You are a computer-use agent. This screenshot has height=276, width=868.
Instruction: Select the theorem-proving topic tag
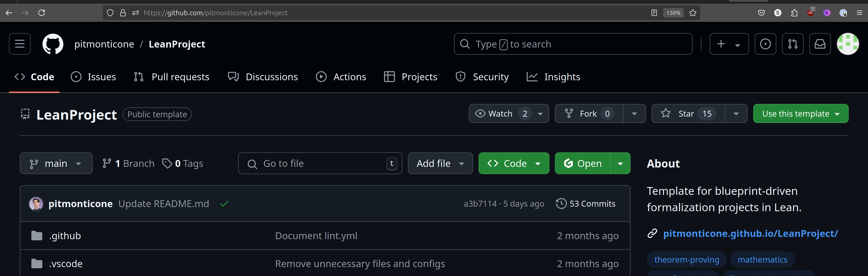pyautogui.click(x=687, y=259)
